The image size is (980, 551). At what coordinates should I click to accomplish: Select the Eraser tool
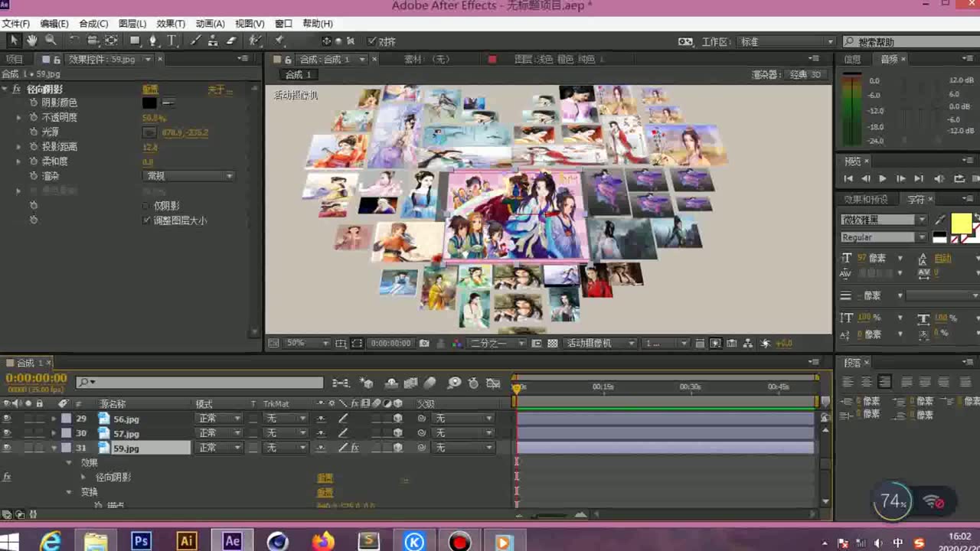click(x=231, y=41)
